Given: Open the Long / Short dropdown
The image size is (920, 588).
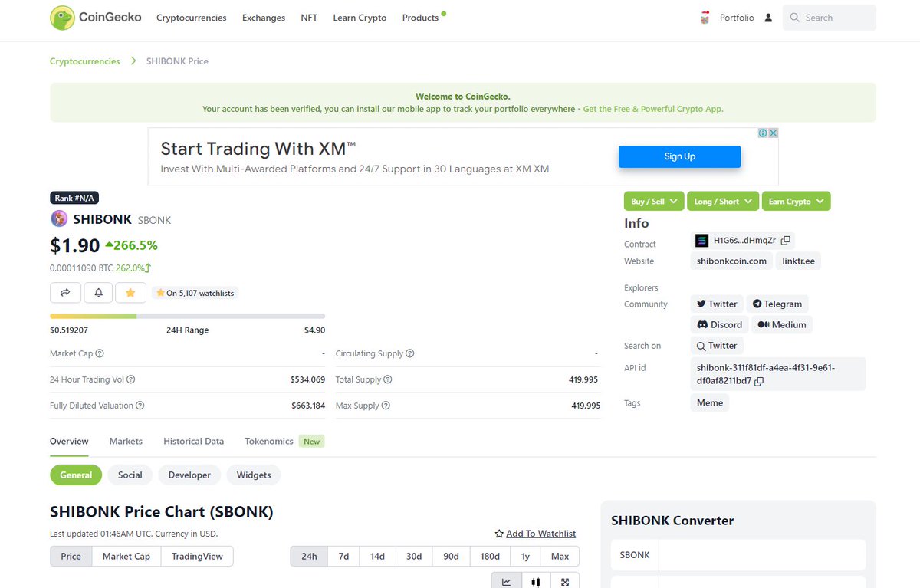Looking at the screenshot, I should [x=723, y=202].
